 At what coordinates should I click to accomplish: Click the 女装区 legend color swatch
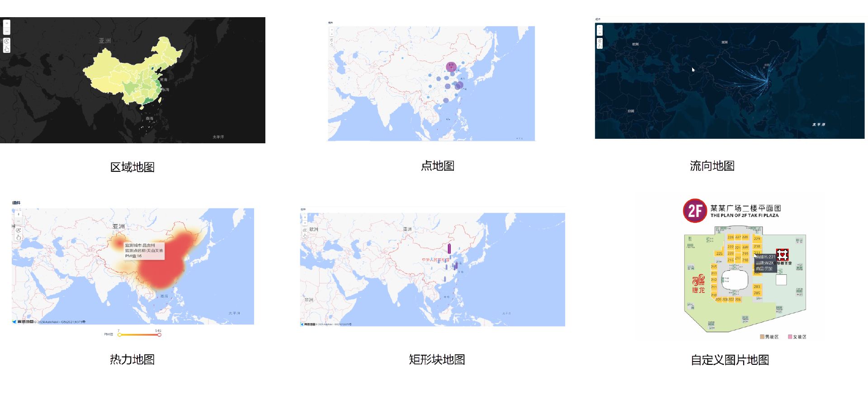[x=790, y=337]
